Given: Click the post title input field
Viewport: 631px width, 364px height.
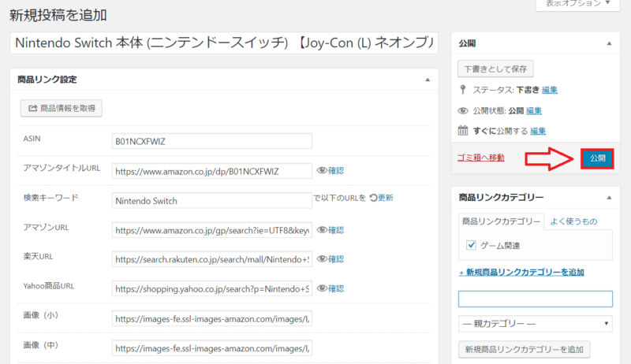Looking at the screenshot, I should tap(224, 43).
